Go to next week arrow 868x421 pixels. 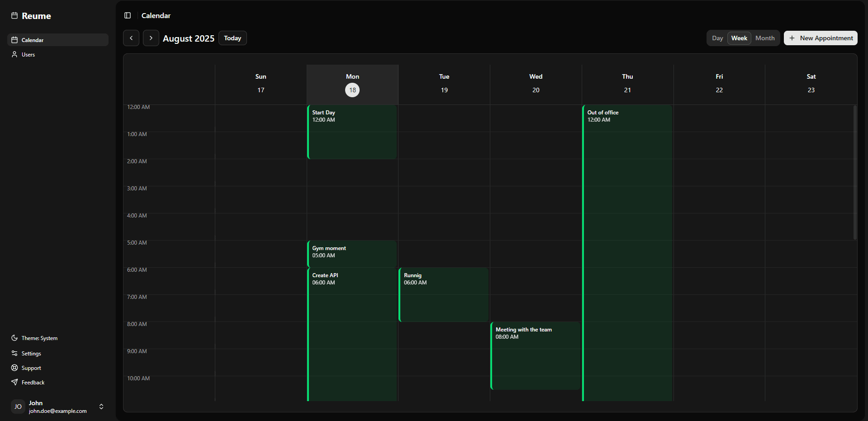(151, 38)
